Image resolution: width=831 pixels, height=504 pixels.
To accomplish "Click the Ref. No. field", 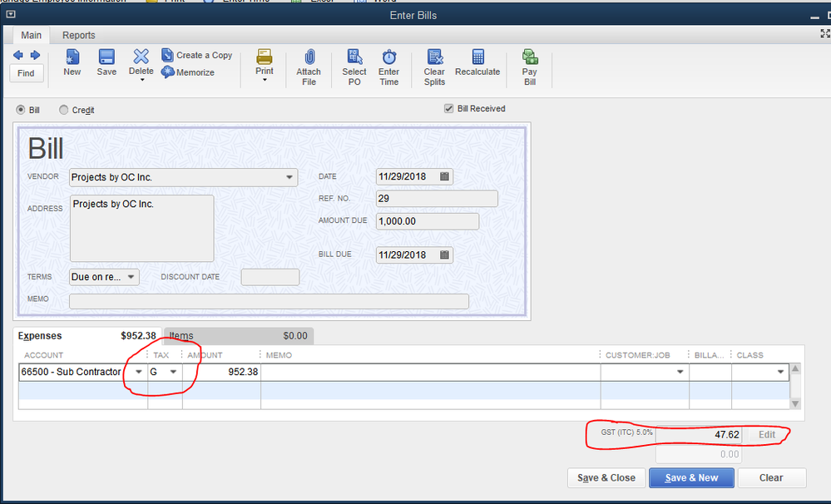I will (437, 199).
